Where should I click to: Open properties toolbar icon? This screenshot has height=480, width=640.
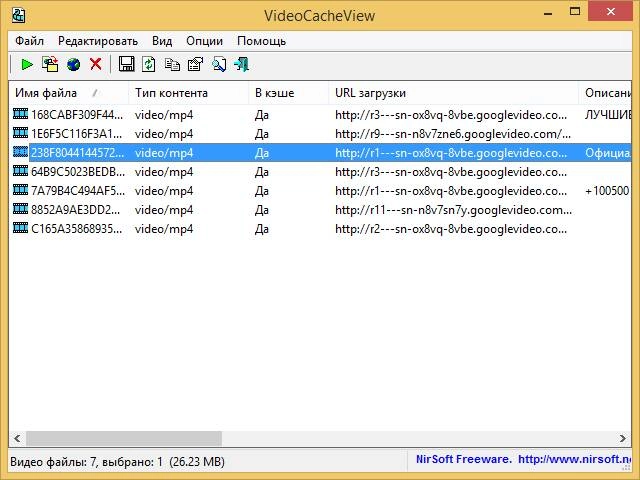pyautogui.click(x=195, y=64)
